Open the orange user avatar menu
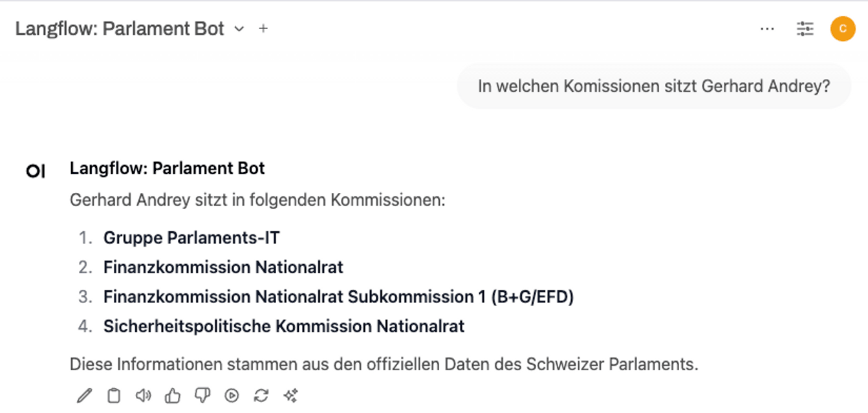The height and width of the screenshot is (413, 868). tap(843, 28)
